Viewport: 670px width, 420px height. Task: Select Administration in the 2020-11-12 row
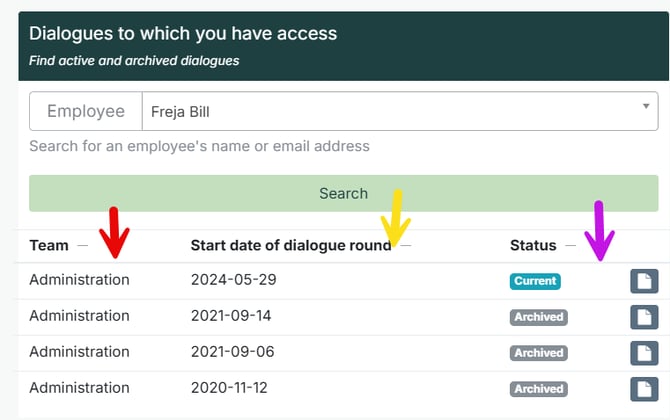[79, 388]
